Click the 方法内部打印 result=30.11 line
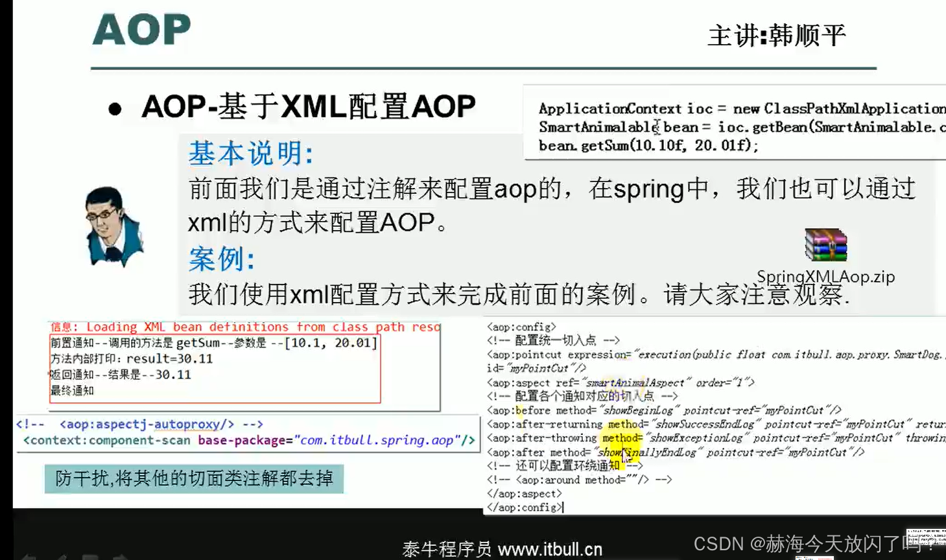This screenshot has height=560, width=946. pyautogui.click(x=132, y=359)
